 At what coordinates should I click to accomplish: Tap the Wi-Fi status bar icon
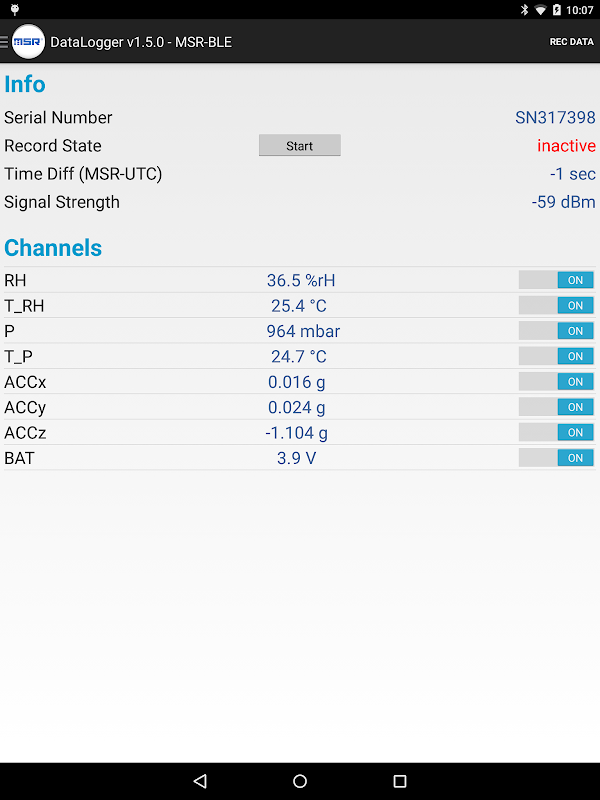[540, 10]
